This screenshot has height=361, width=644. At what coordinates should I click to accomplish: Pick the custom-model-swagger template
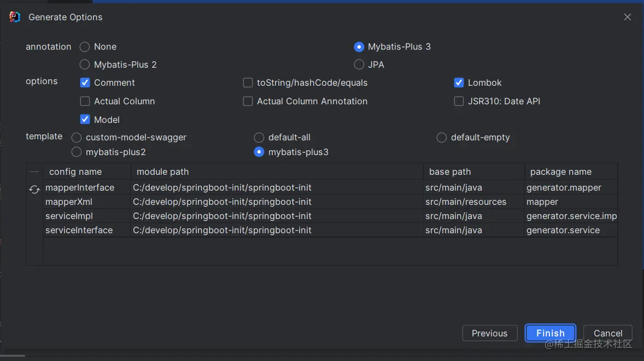77,138
